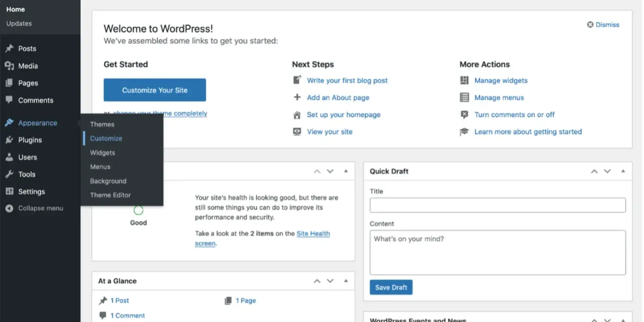644x322 pixels.
Task: Click the Posts pushpin icon in sidebar
Action: 9,49
